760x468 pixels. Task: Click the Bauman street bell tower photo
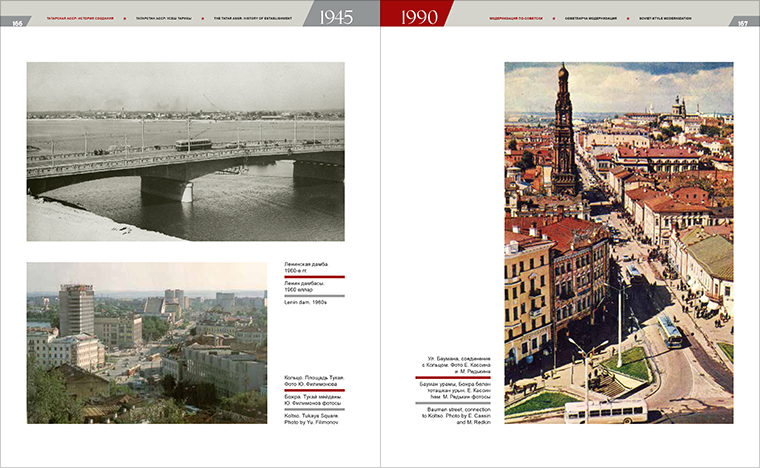619,243
